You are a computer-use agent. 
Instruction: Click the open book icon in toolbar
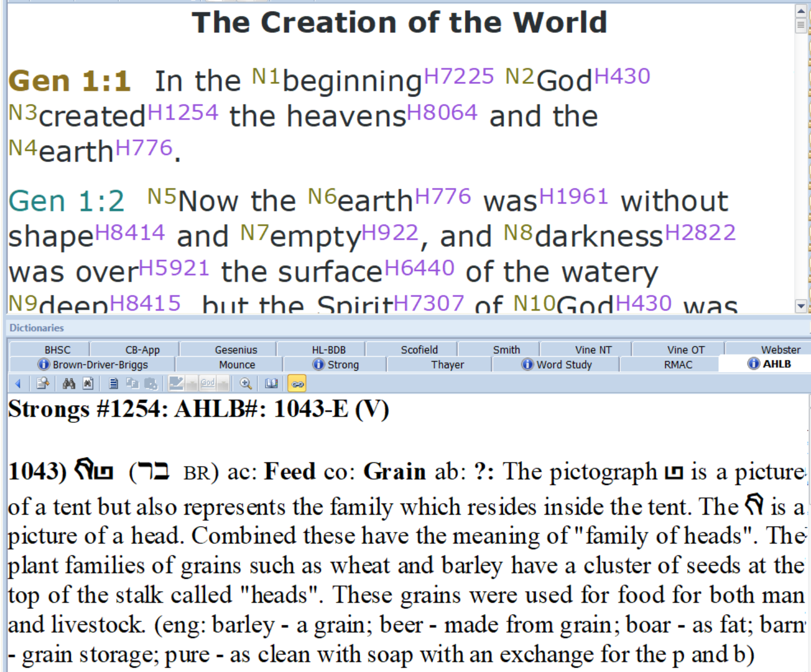click(271, 383)
